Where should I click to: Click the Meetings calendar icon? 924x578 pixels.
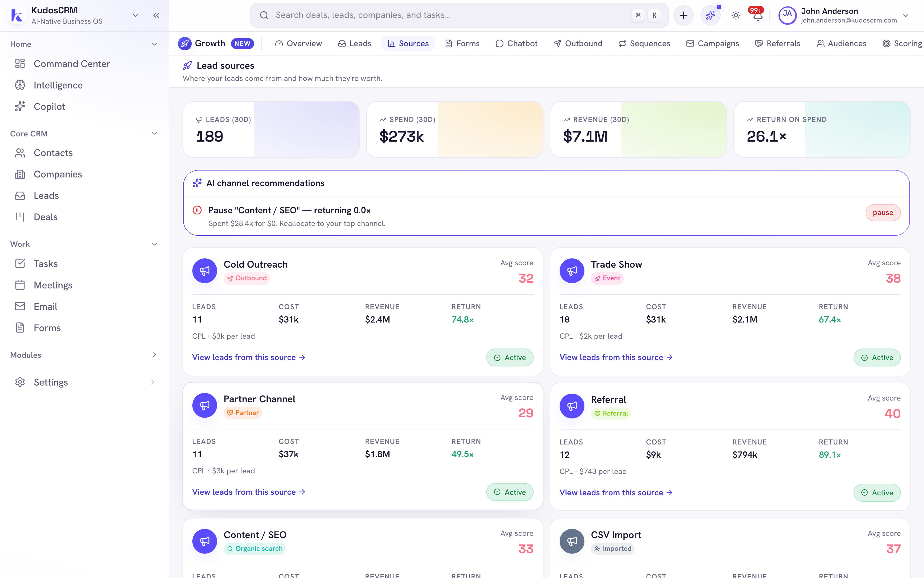click(20, 285)
